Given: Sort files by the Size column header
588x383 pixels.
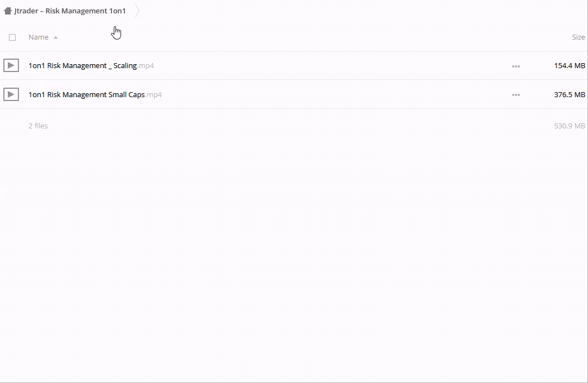Looking at the screenshot, I should (x=578, y=37).
